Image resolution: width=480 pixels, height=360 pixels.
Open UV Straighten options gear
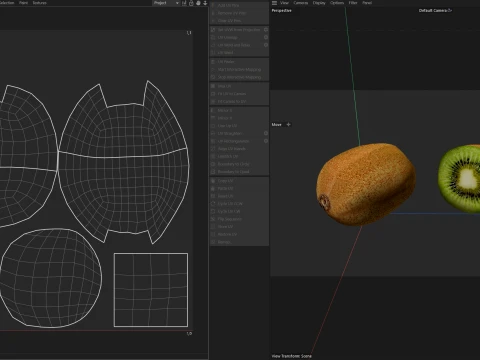tap(266, 133)
